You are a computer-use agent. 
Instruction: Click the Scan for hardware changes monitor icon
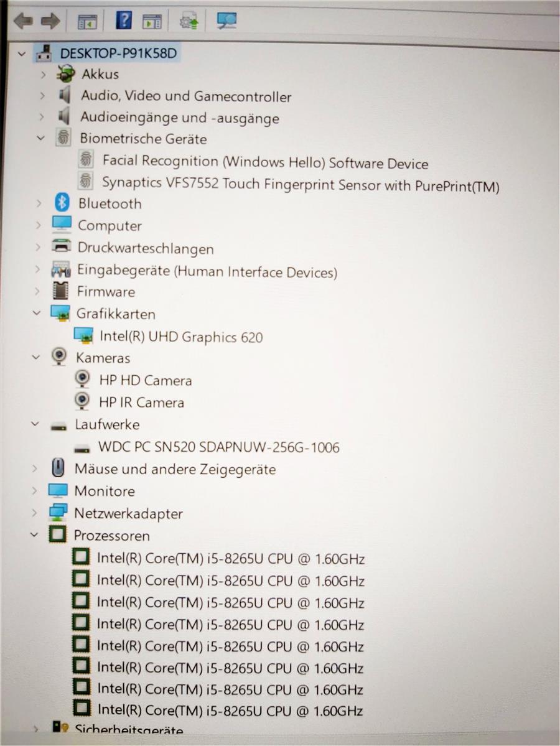pyautogui.click(x=226, y=20)
